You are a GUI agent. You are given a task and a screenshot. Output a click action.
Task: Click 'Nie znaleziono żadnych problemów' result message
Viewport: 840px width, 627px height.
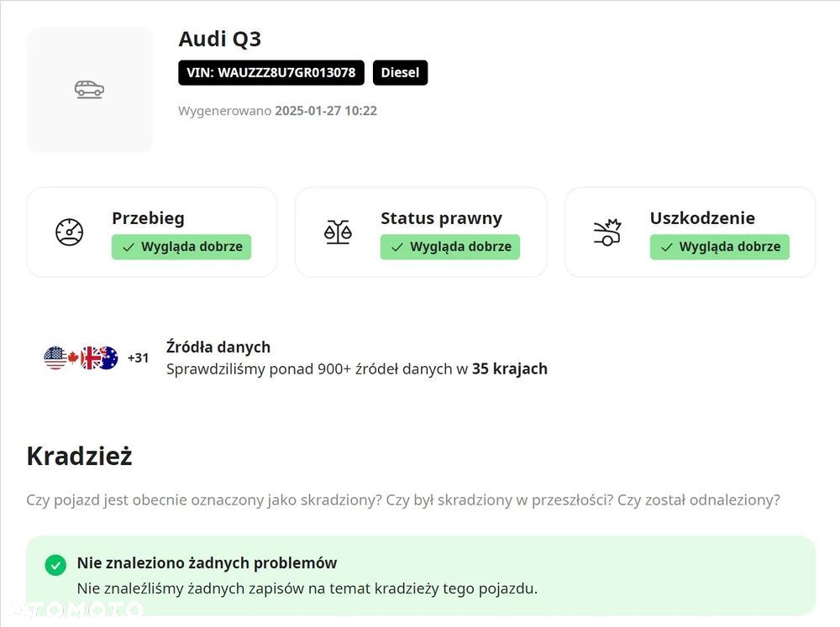click(x=207, y=563)
